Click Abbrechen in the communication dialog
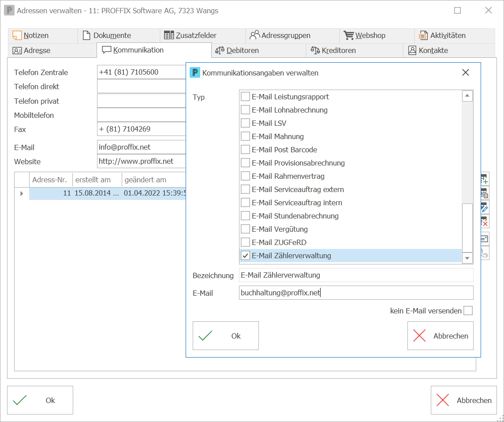 441,336
